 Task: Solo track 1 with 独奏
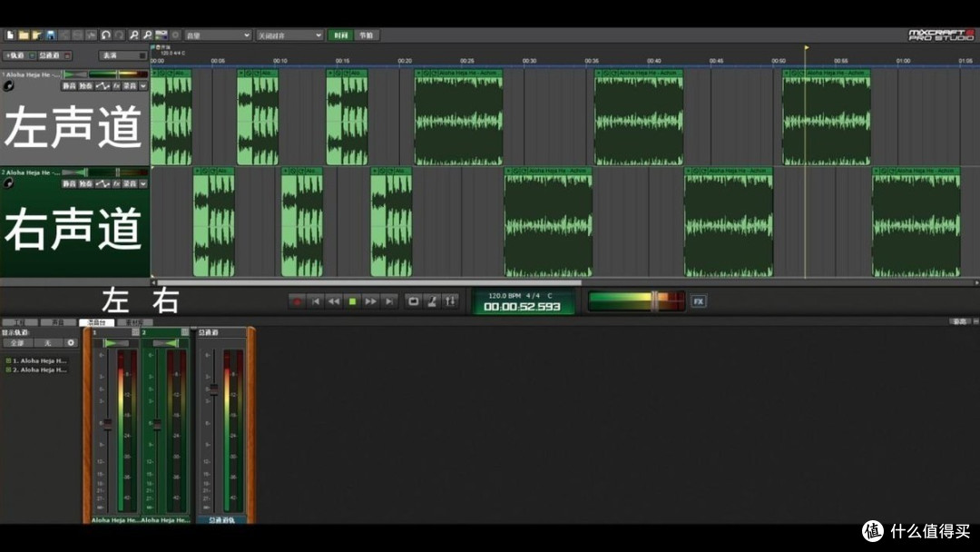point(85,85)
